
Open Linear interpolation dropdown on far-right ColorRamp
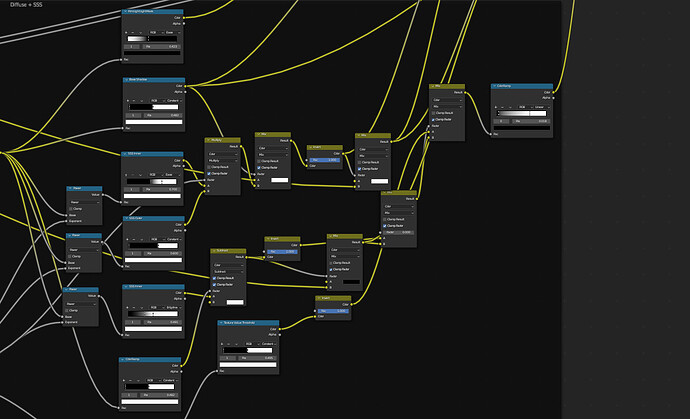(x=542, y=107)
